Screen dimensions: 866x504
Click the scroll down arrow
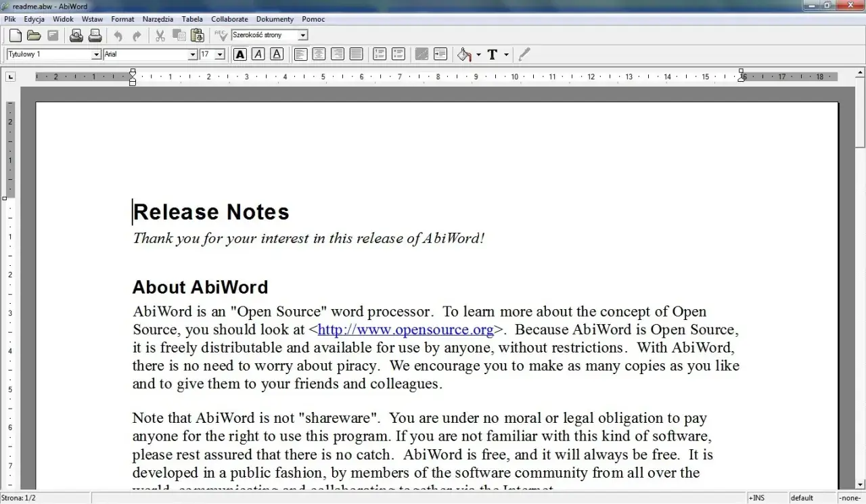click(860, 484)
